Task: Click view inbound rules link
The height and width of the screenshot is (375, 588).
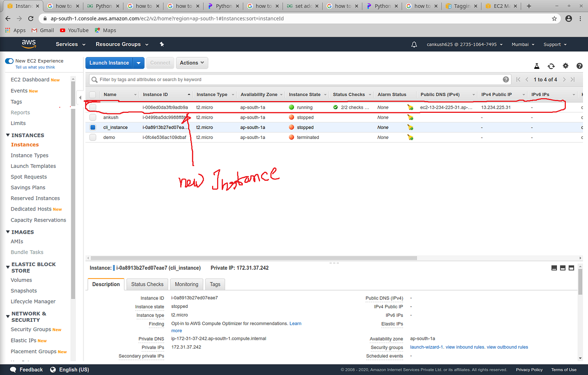Action: 465,347
